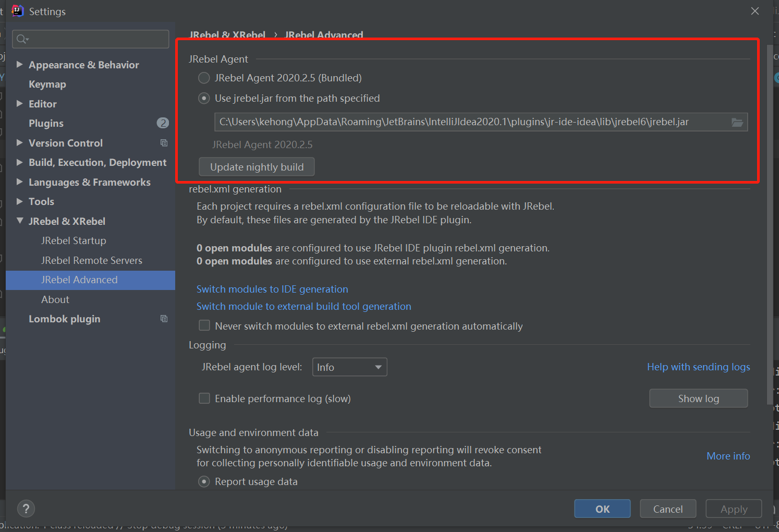Click the Plugins update count badge
Screen dimensions: 779x532
click(x=163, y=123)
